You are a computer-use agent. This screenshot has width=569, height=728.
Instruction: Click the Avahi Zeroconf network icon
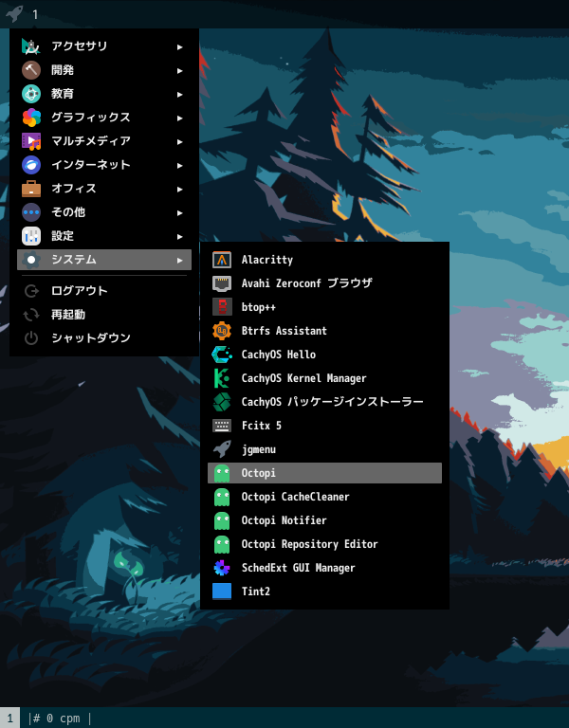tap(222, 283)
